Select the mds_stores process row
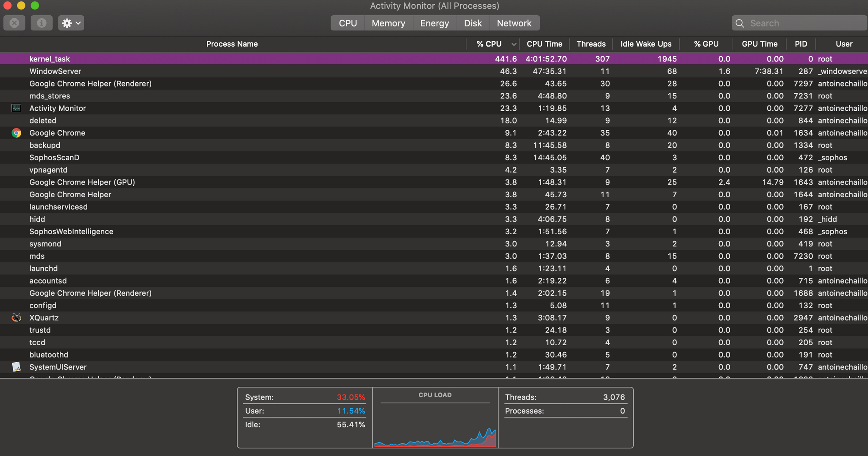The width and height of the screenshot is (868, 456). coord(434,96)
